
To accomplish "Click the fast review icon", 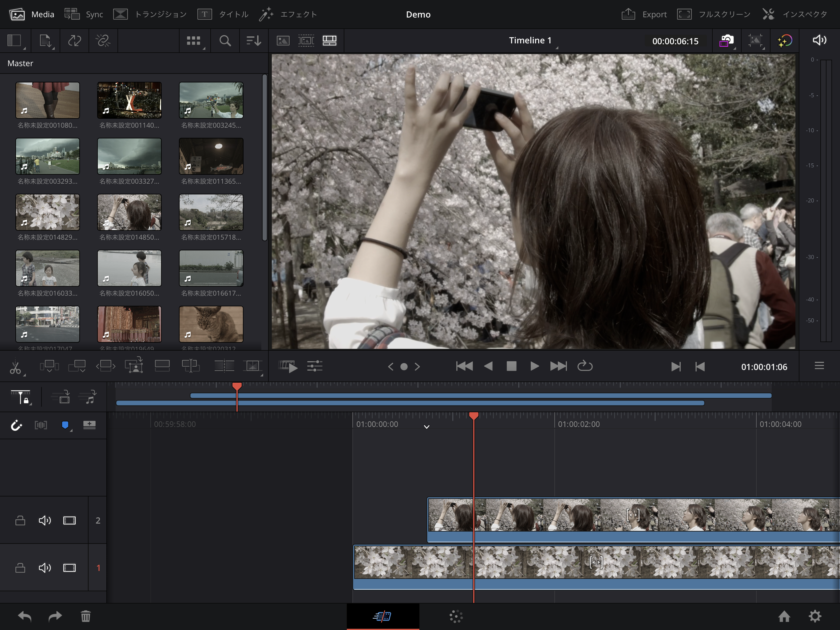I will pos(288,367).
